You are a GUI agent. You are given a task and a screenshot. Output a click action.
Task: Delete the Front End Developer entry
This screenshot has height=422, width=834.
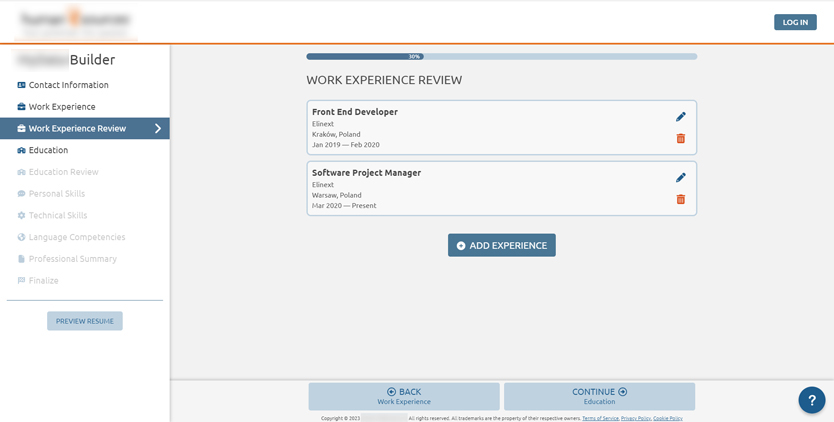tap(681, 139)
